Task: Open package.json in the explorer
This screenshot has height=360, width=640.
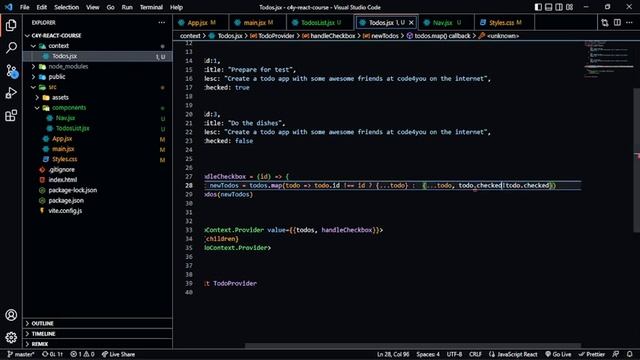Action: click(97, 200)
